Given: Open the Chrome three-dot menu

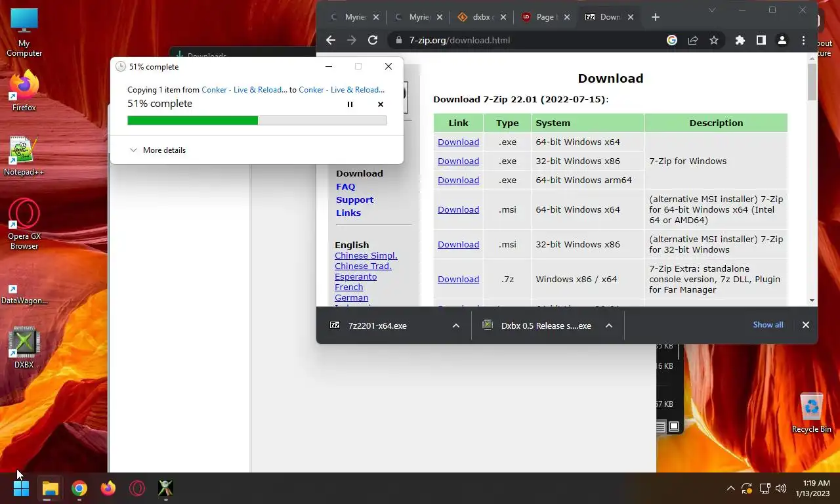Looking at the screenshot, I should click(x=803, y=40).
